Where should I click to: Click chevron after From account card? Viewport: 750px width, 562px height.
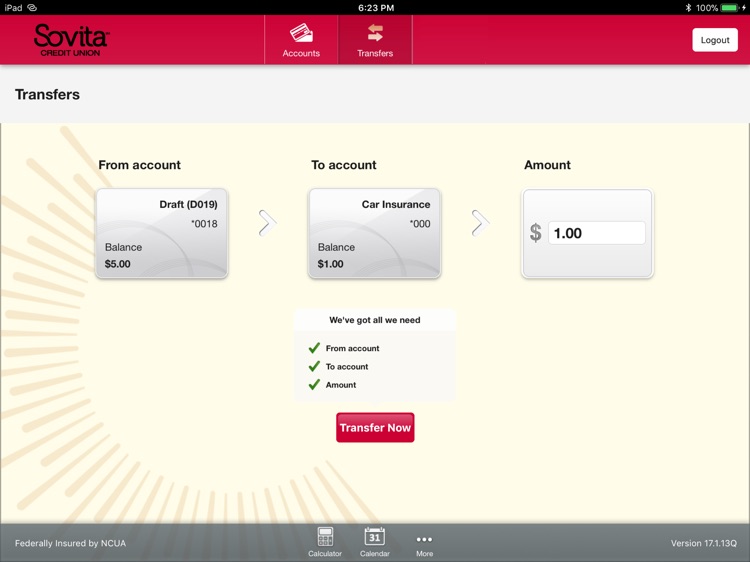click(x=266, y=223)
